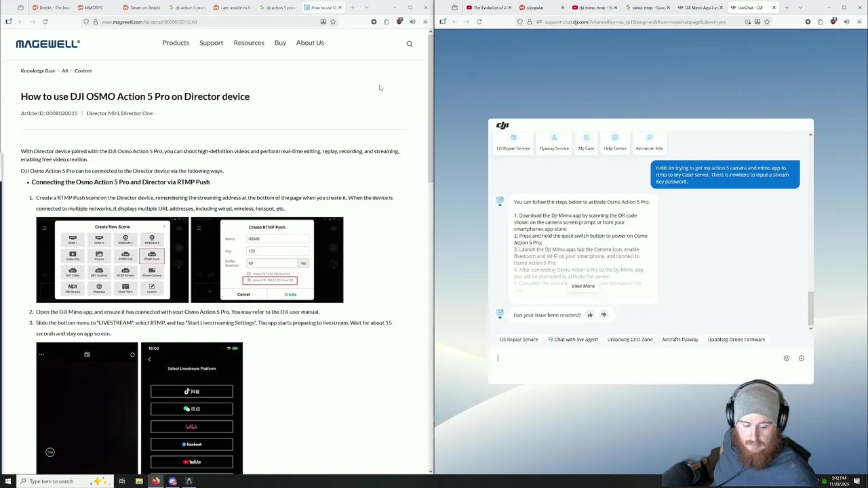The image size is (868, 488).
Task: Go back in the left browser window
Action: click(20, 22)
